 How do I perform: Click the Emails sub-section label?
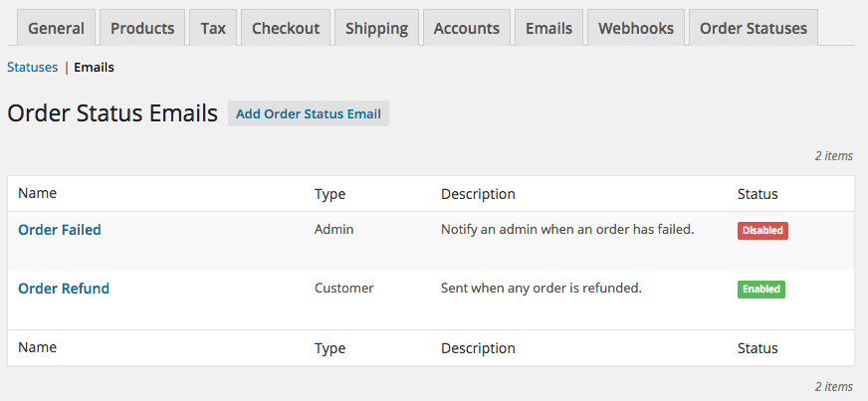coord(95,68)
